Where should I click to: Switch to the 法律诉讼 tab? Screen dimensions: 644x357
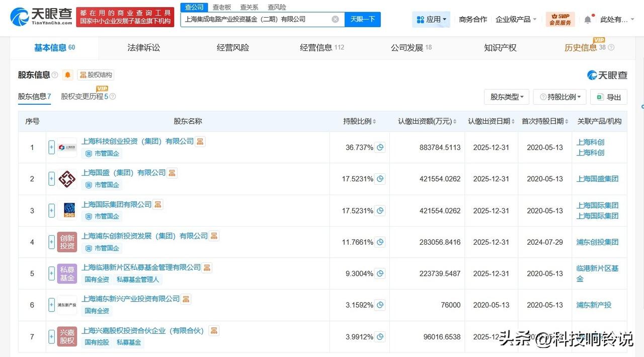coord(143,48)
